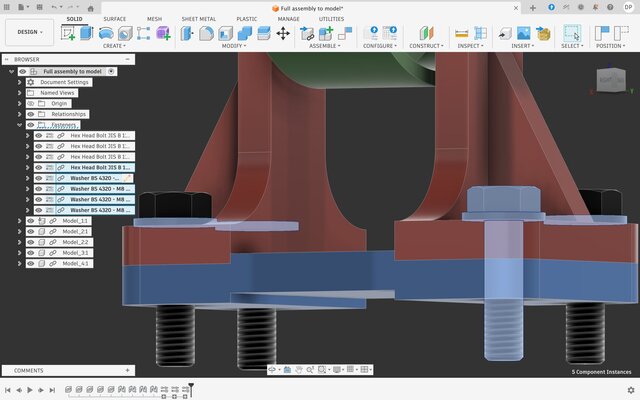Hide the Model_1:1 component
The width and height of the screenshot is (640, 400).
pyautogui.click(x=30, y=221)
